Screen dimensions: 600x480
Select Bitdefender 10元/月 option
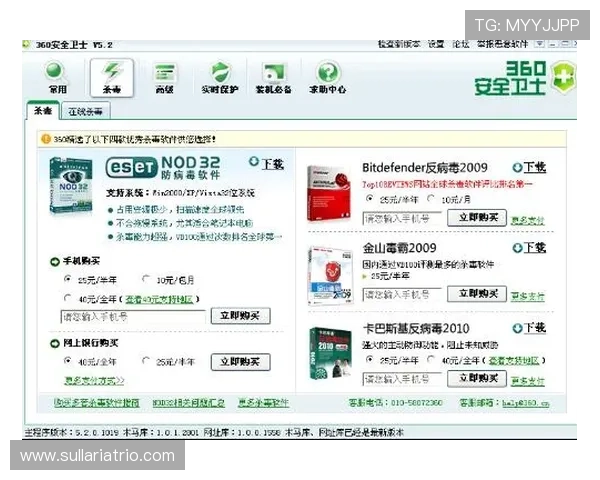click(431, 198)
